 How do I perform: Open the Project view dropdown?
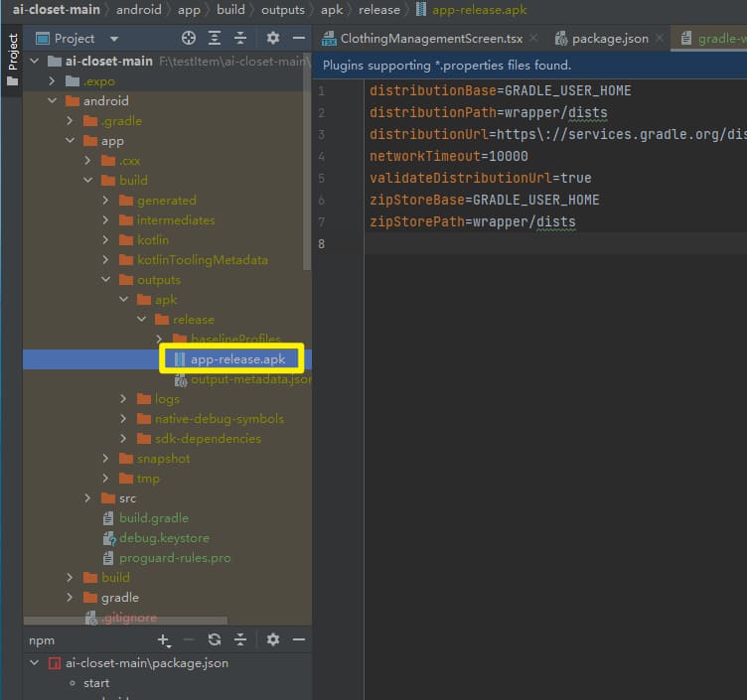point(113,39)
